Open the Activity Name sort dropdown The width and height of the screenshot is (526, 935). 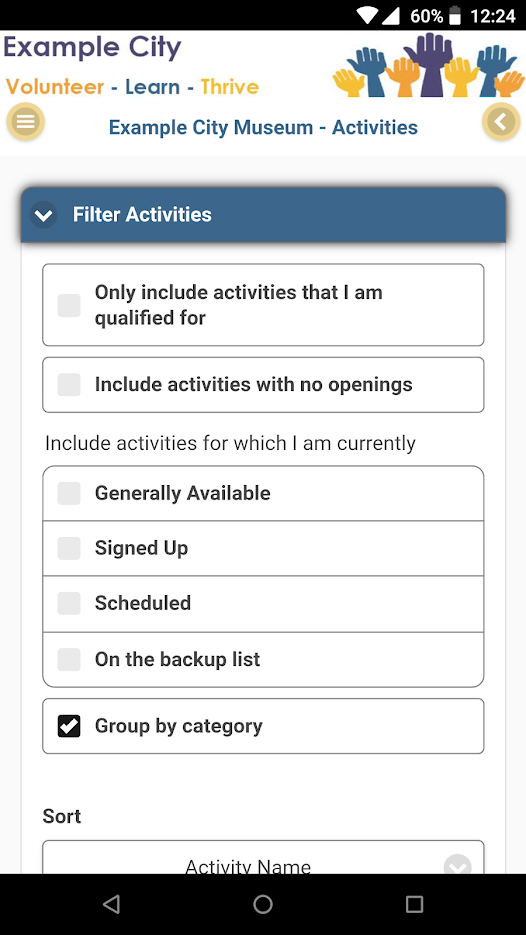[263, 857]
